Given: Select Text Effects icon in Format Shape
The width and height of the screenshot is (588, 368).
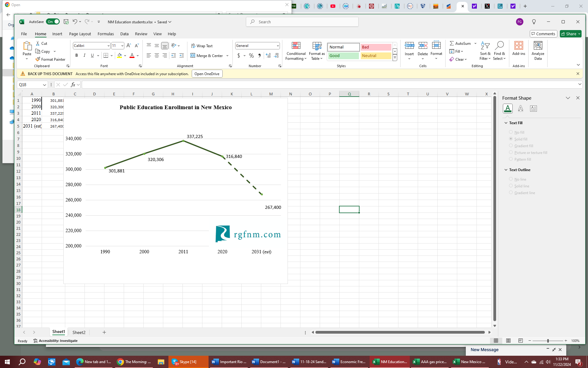Looking at the screenshot, I should (x=520, y=108).
